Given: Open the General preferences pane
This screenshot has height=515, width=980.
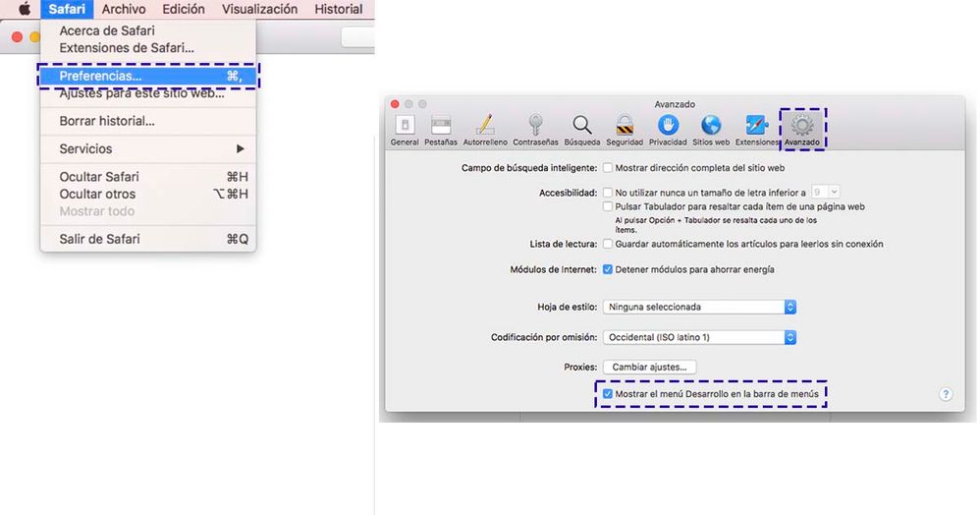Looking at the screenshot, I should (405, 130).
